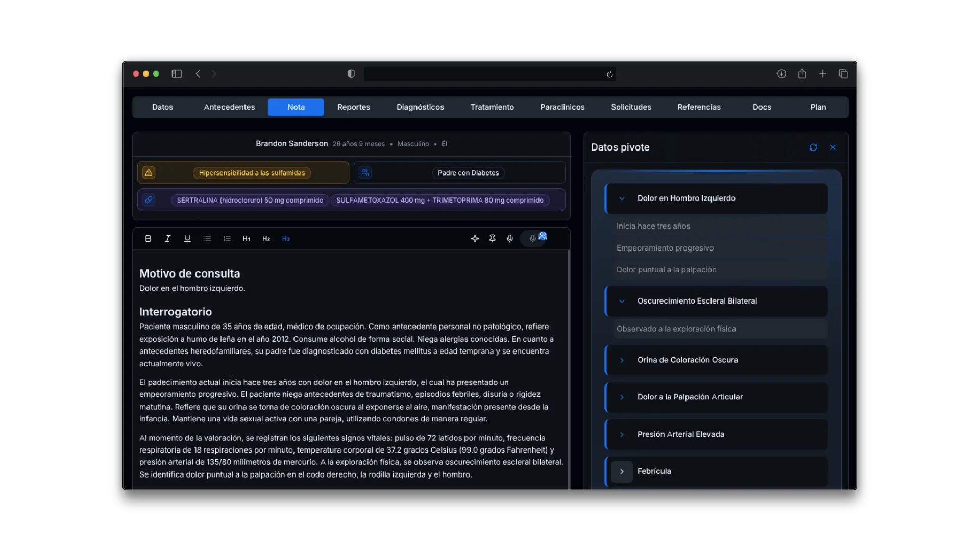
Task: Toggle underline formatting in the note toolbar
Action: point(187,238)
